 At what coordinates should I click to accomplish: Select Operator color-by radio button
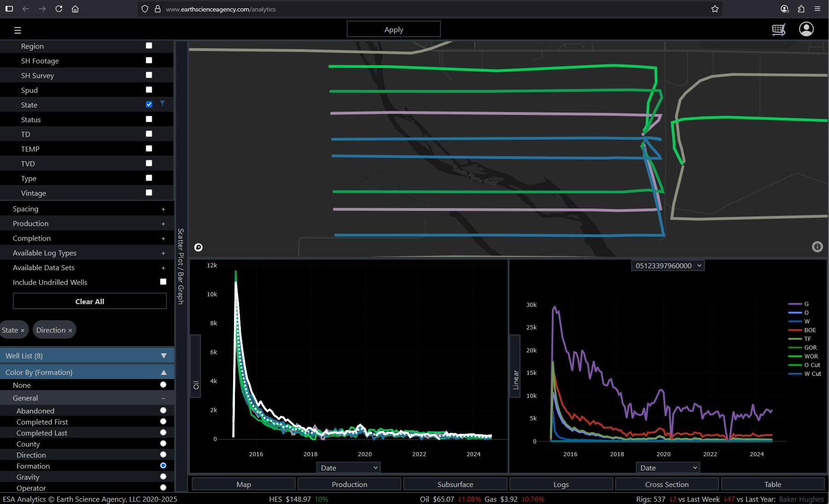pos(163,487)
